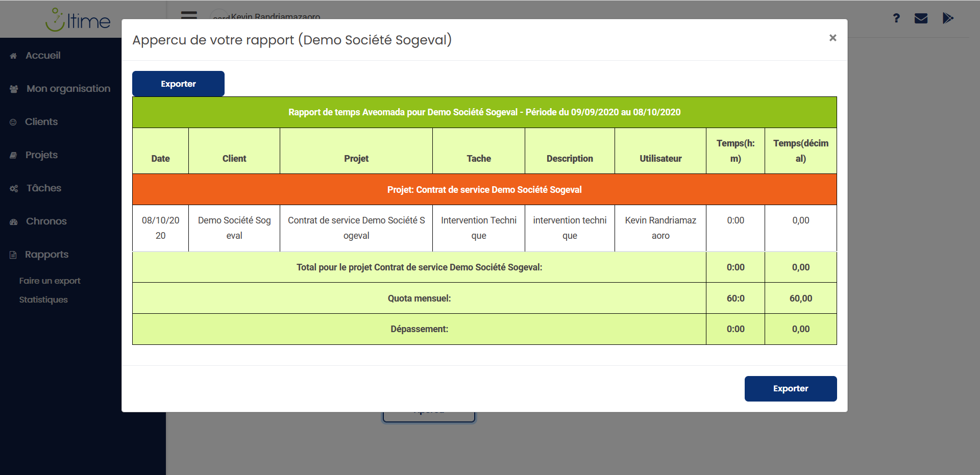This screenshot has height=475, width=980.
Task: Open Faire un export submenu link
Action: click(x=50, y=281)
